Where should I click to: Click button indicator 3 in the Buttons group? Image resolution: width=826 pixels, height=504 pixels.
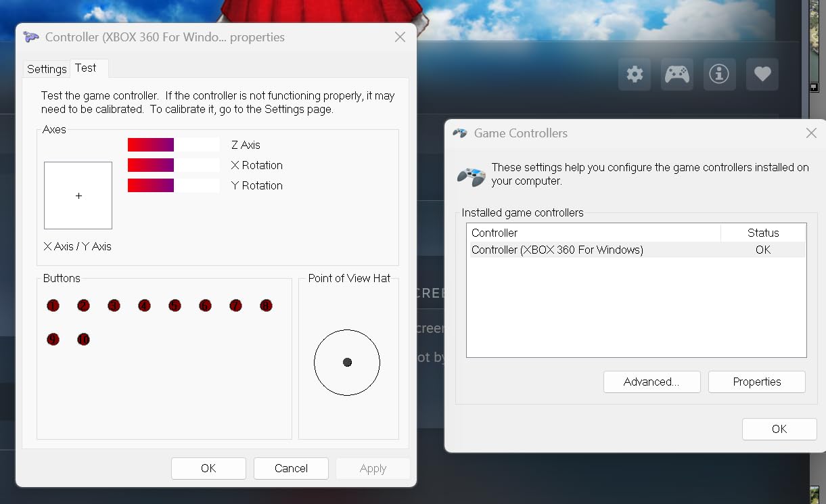(114, 306)
